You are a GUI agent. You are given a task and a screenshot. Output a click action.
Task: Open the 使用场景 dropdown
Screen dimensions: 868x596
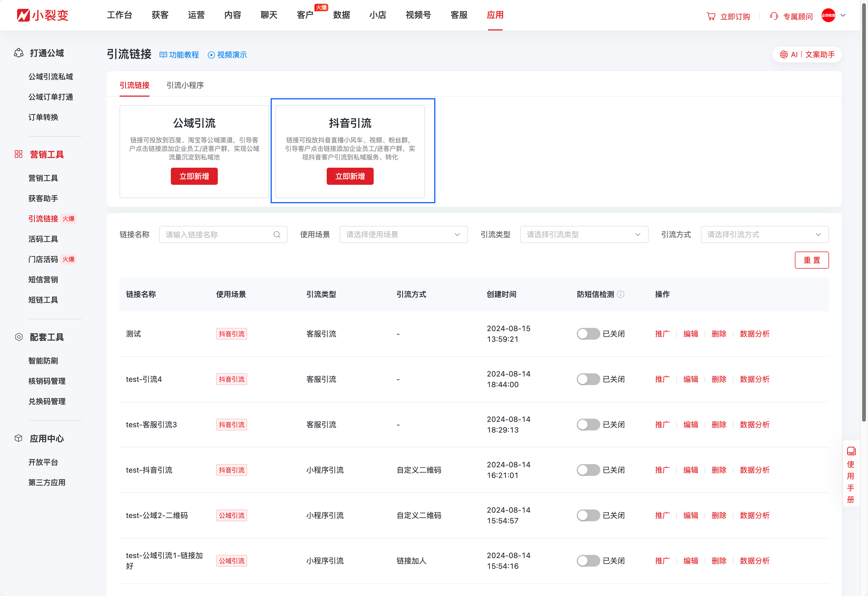[403, 235]
